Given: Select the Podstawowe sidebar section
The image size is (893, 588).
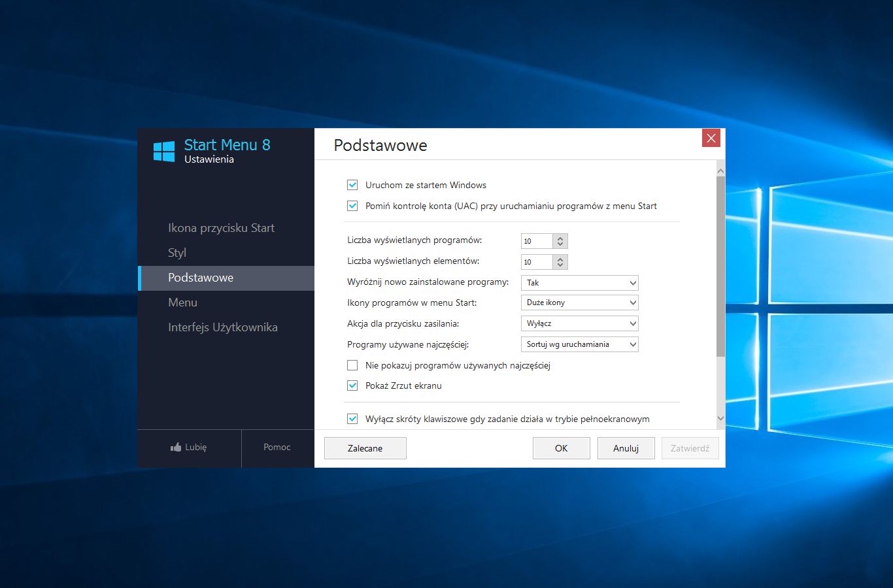Looking at the screenshot, I should pos(226,278).
